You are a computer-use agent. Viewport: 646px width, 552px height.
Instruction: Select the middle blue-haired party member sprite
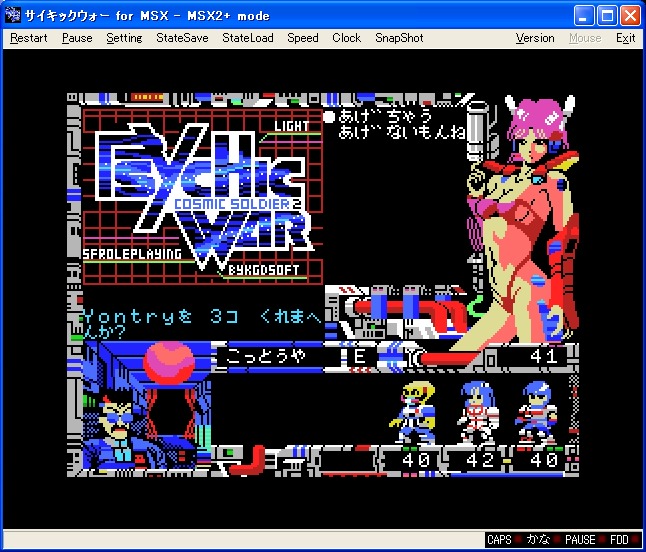pyautogui.click(x=476, y=411)
